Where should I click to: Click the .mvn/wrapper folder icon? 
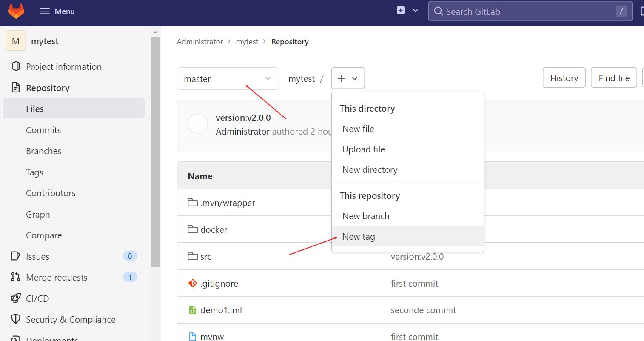pos(193,202)
